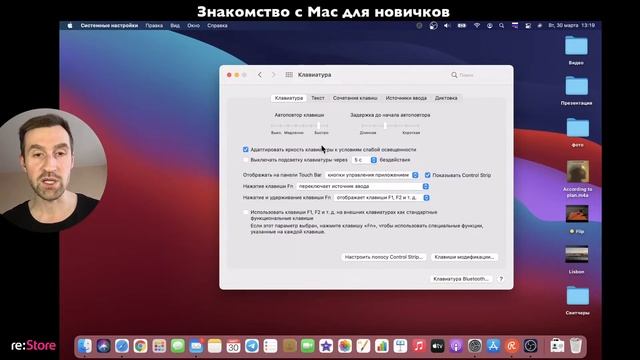The image size is (640, 360).
Task: Open Mail app in the Dock
Action: pos(196,346)
